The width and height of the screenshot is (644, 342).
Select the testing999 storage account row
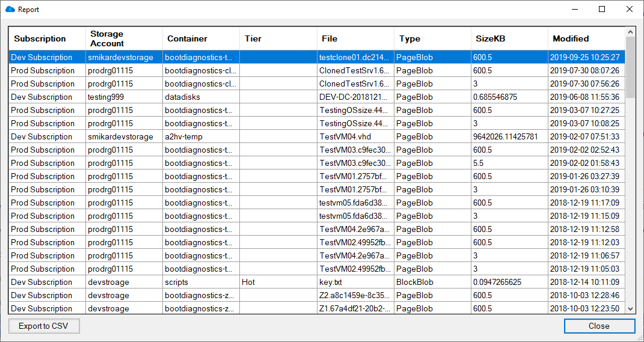tap(317, 97)
